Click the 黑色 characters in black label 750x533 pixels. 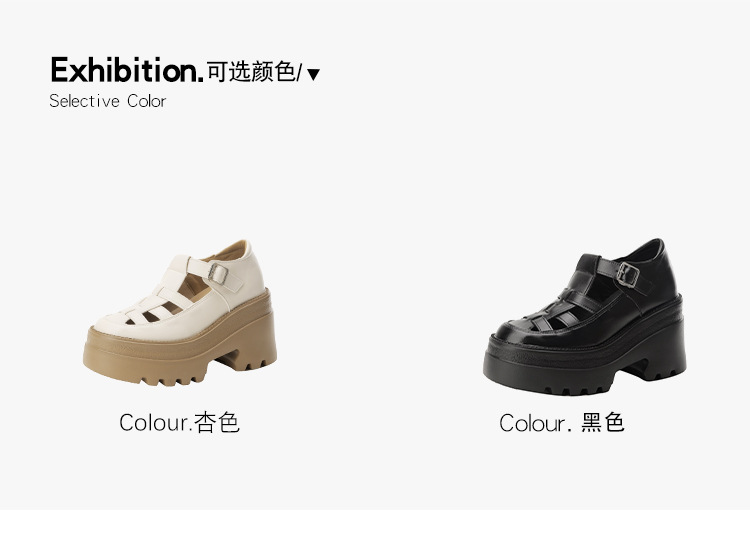pyautogui.click(x=603, y=423)
